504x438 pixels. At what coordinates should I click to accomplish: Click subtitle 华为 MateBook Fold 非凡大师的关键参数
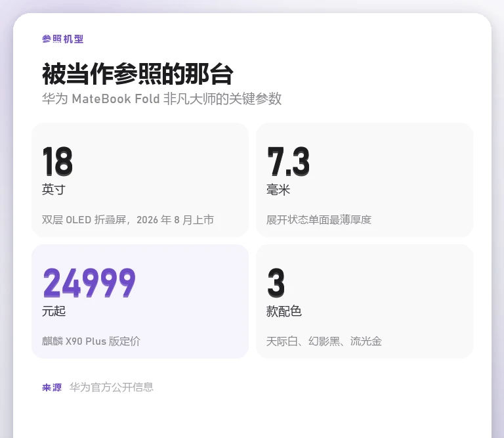[x=161, y=99]
